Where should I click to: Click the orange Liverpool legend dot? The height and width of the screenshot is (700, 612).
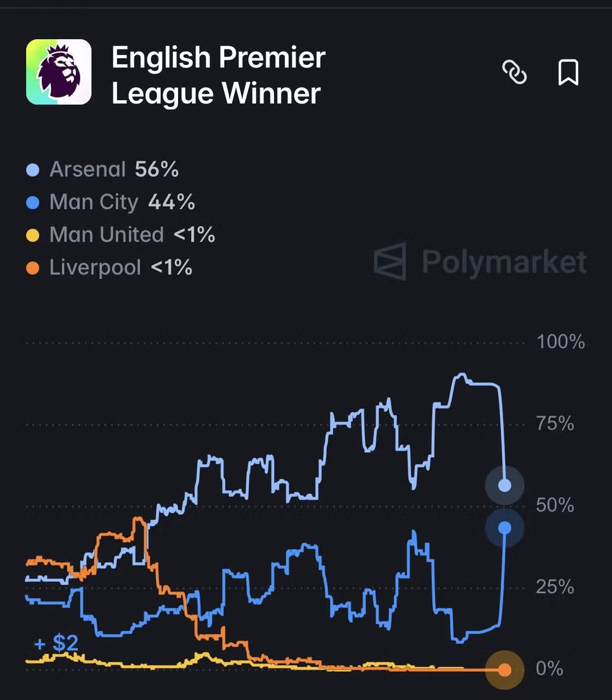pos(33,268)
